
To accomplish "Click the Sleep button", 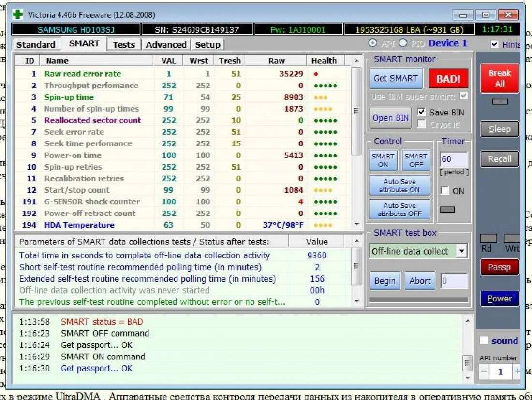I will point(500,129).
